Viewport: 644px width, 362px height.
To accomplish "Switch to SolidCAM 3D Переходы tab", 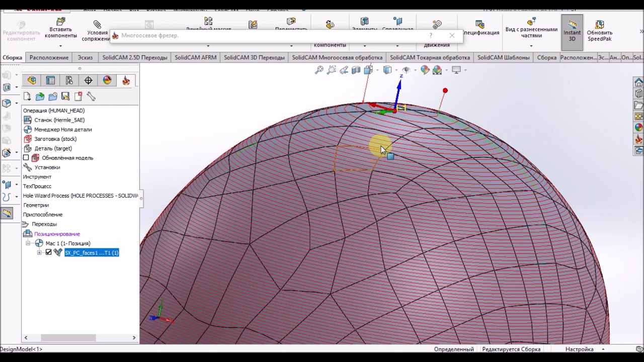I will click(254, 58).
